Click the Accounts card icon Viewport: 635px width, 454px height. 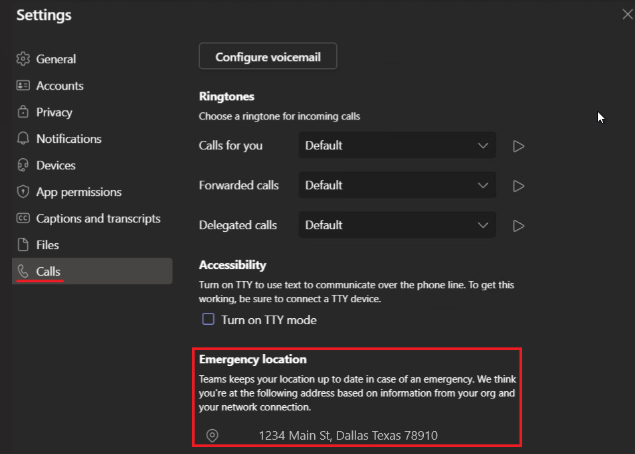coord(23,85)
